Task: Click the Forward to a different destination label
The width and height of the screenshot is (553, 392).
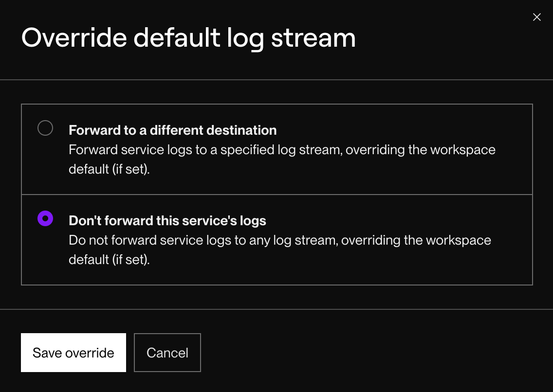Action: (x=173, y=130)
